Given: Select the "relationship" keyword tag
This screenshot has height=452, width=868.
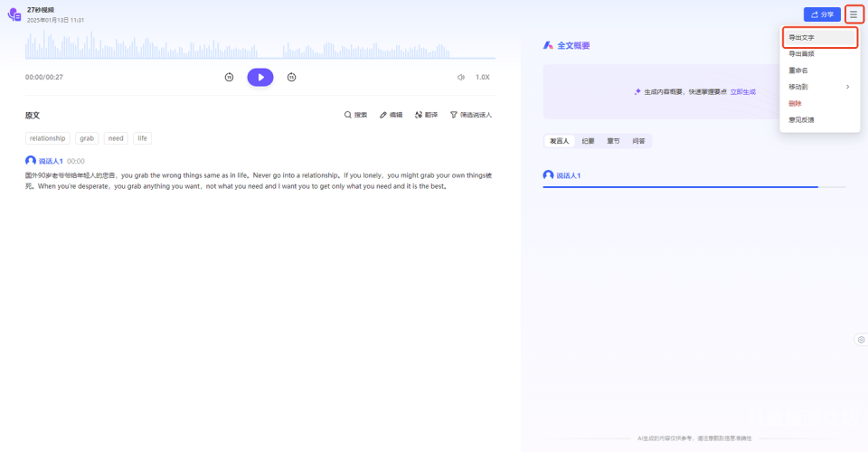Looking at the screenshot, I should 47,138.
